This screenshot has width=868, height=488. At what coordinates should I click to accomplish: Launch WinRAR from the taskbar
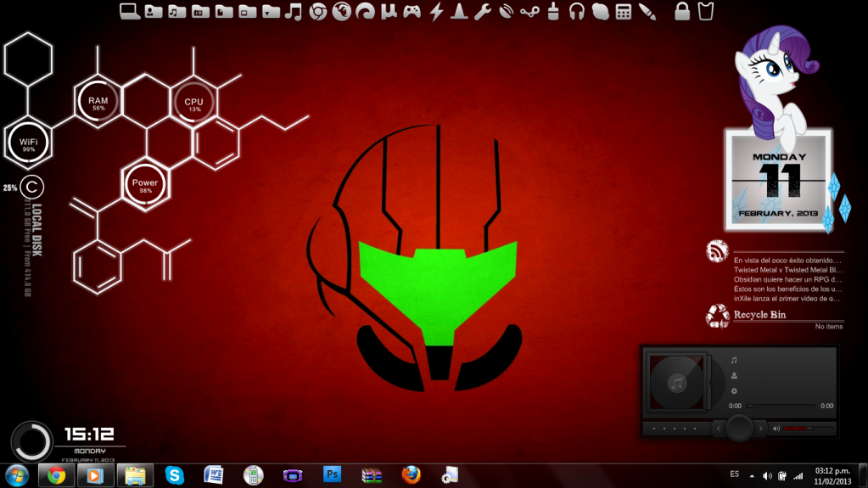point(372,476)
